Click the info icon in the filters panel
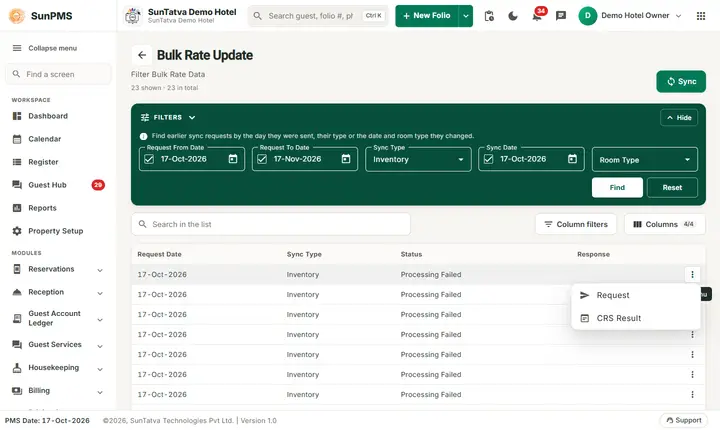The height and width of the screenshot is (430, 720). [x=143, y=136]
